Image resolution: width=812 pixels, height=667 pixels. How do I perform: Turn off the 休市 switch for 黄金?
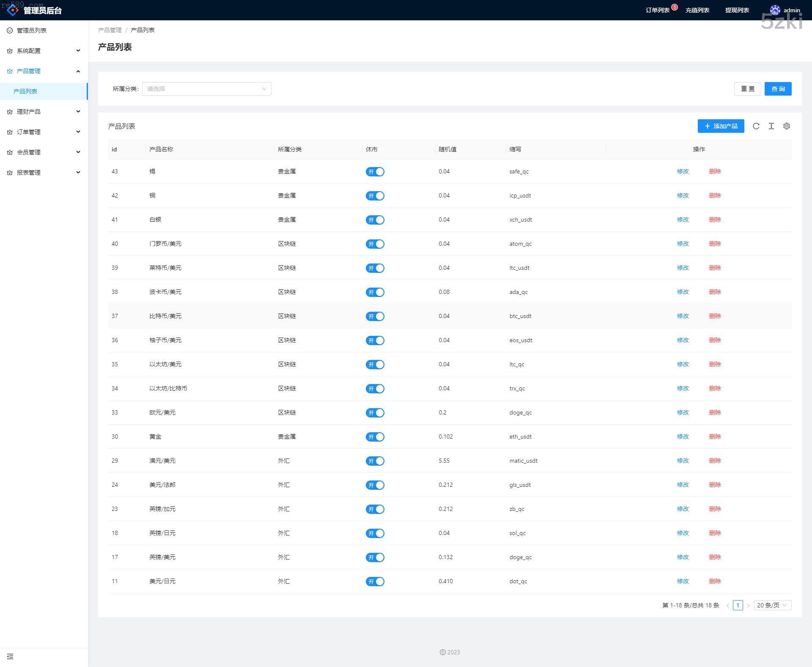click(x=375, y=437)
